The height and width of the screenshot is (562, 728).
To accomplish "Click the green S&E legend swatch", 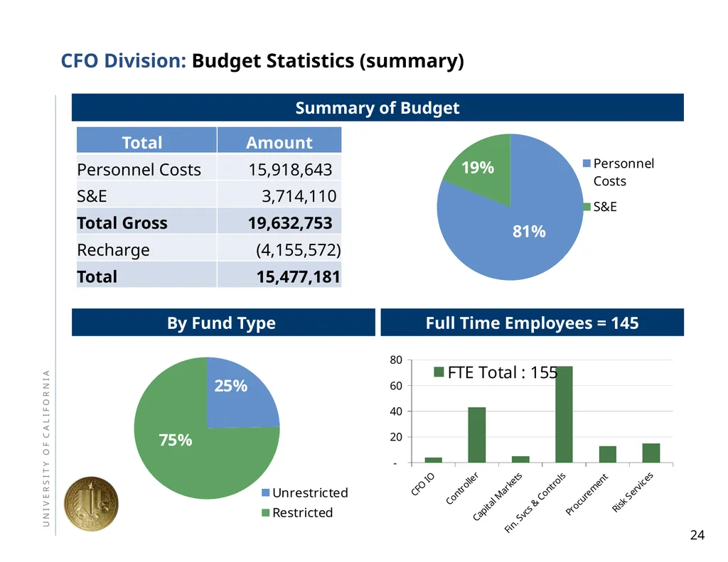I will coord(587,207).
